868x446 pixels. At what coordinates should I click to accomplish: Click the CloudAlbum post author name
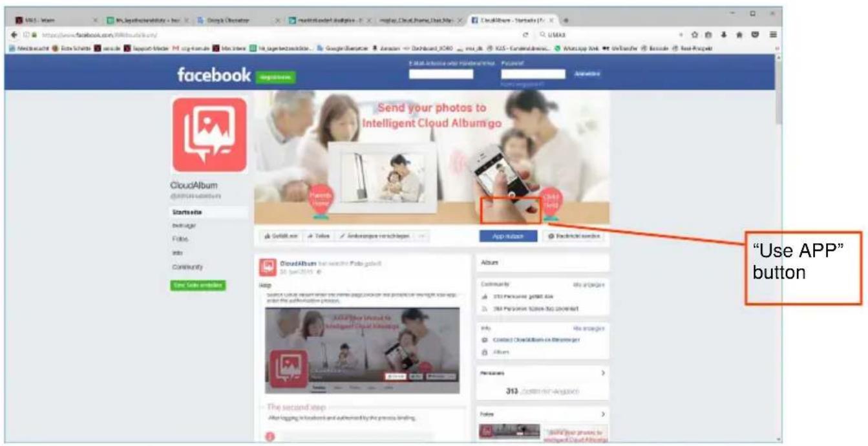point(299,264)
